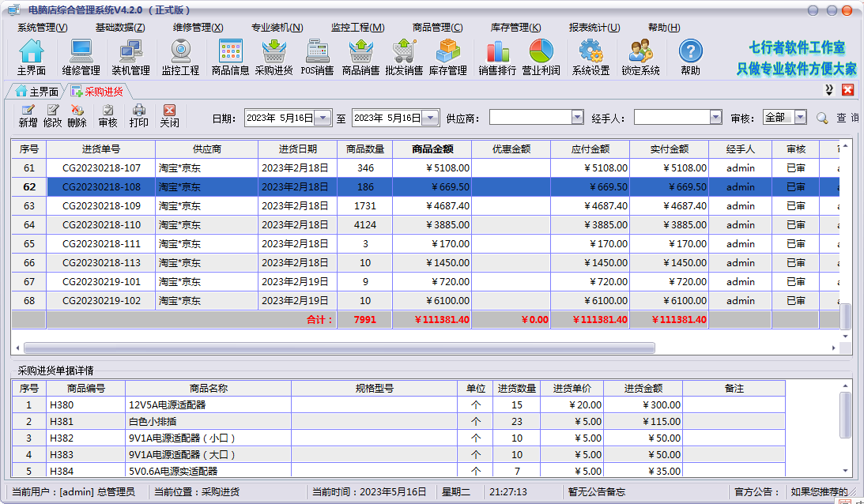Open 维修管理(X) menu
The width and height of the screenshot is (864, 504).
point(198,28)
